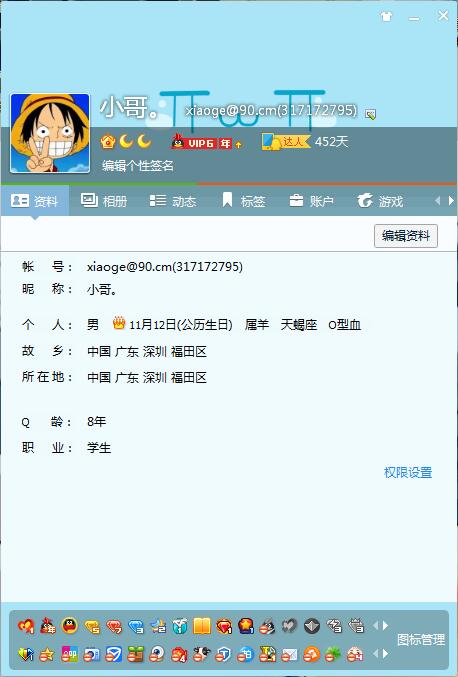This screenshot has height=677, width=458.
Task: Click the birthday cake icon next to 11月12日
Action: (x=119, y=323)
